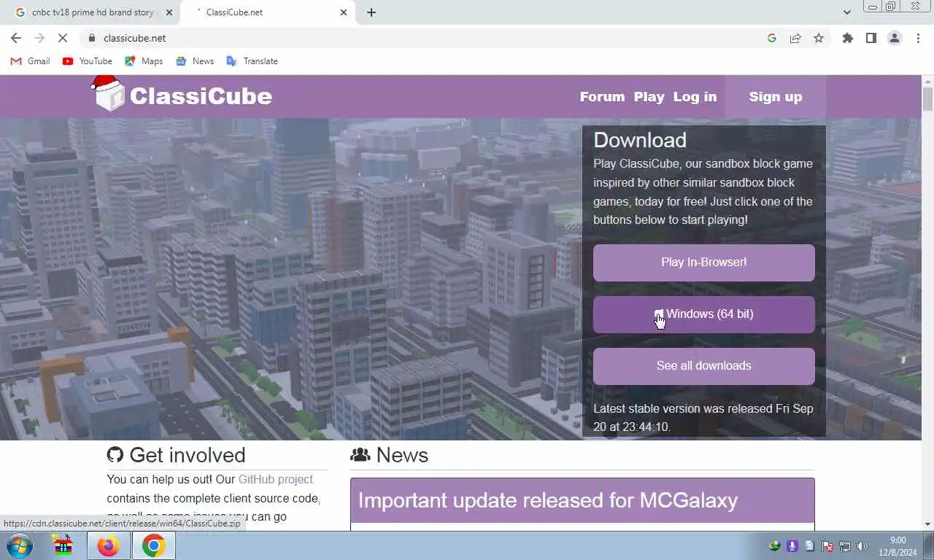
Task: Open a new tab with the plus button
Action: (371, 12)
